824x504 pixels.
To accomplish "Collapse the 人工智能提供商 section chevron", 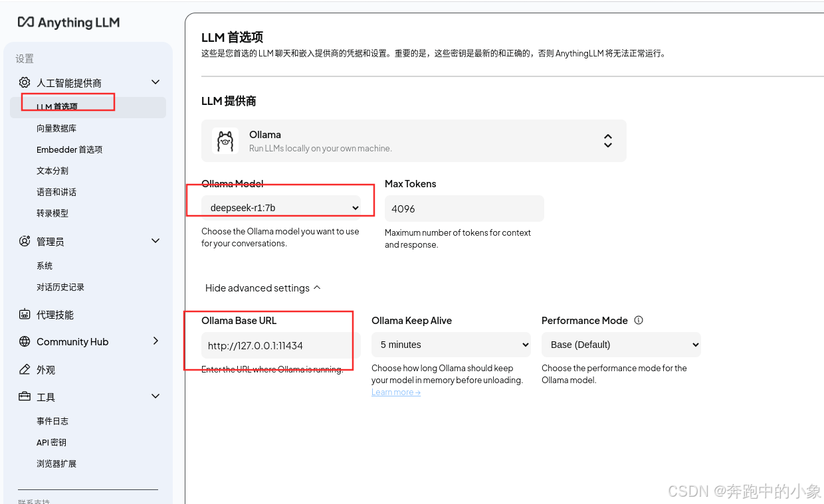I will point(155,82).
